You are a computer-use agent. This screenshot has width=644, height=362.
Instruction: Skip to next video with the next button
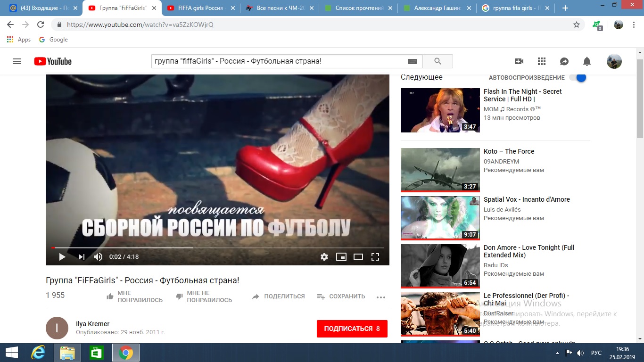coord(82,257)
